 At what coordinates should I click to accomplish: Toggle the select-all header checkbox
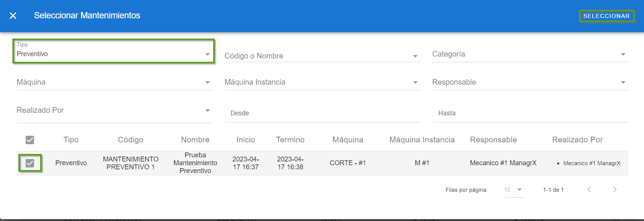(30, 140)
